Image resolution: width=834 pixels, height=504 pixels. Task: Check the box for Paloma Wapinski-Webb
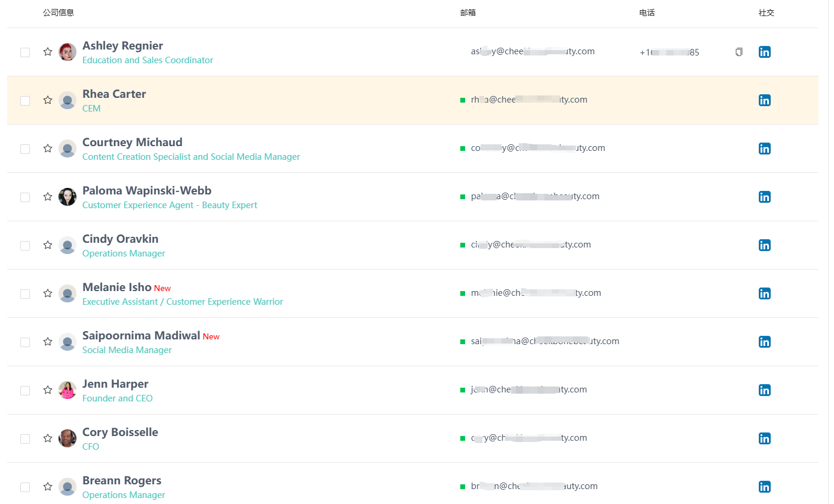tap(25, 197)
